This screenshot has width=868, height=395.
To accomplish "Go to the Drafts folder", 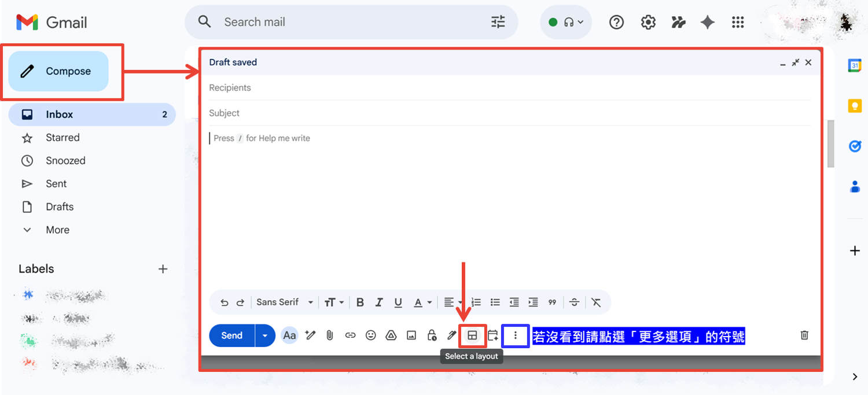I will pos(60,207).
